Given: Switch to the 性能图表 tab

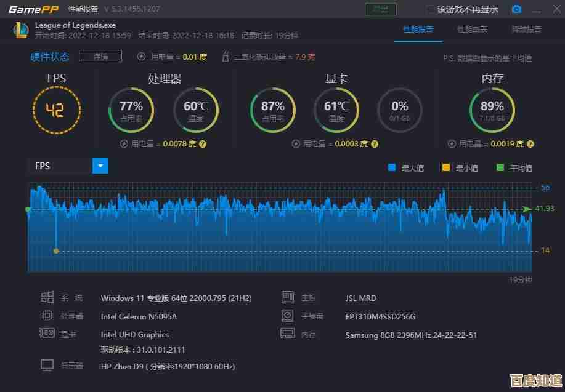Looking at the screenshot, I should (x=472, y=30).
